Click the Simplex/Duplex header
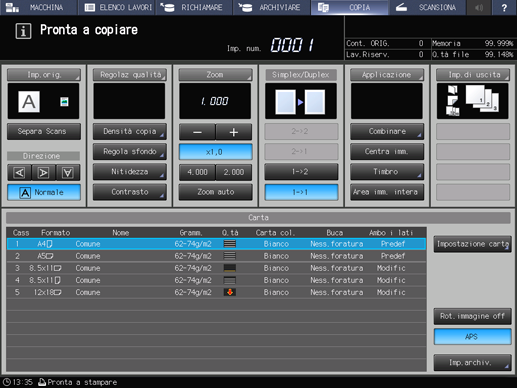This screenshot has height=388, width=517. coord(301,75)
